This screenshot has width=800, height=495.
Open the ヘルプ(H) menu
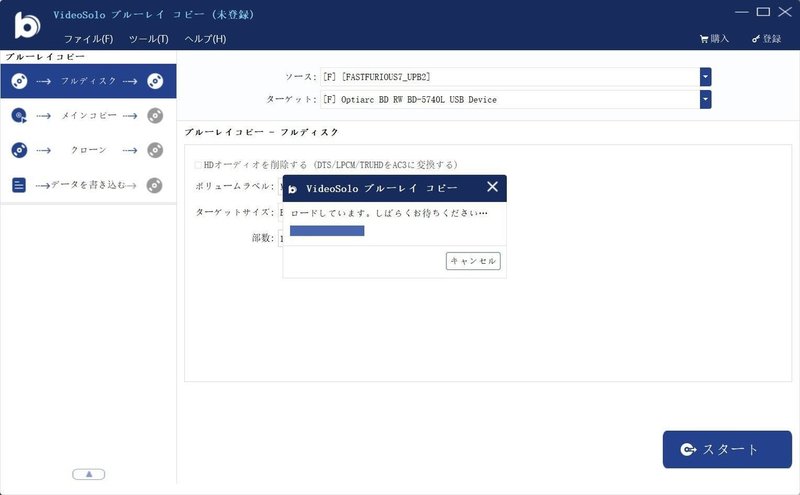(x=205, y=39)
